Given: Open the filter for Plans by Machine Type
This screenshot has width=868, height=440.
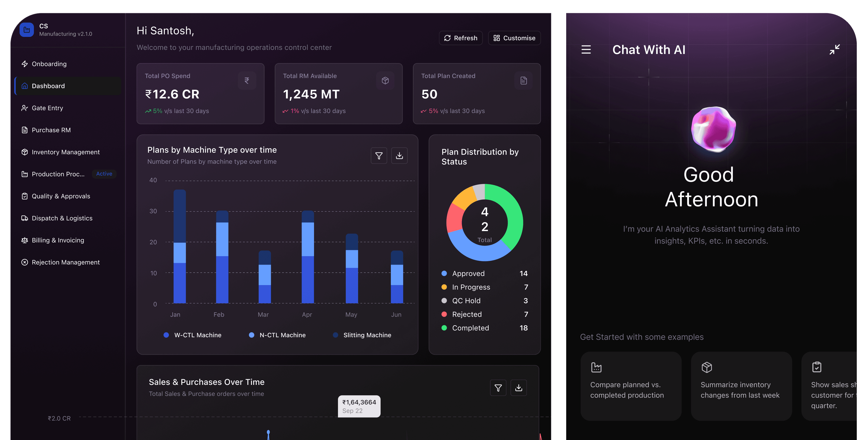Looking at the screenshot, I should (x=379, y=155).
